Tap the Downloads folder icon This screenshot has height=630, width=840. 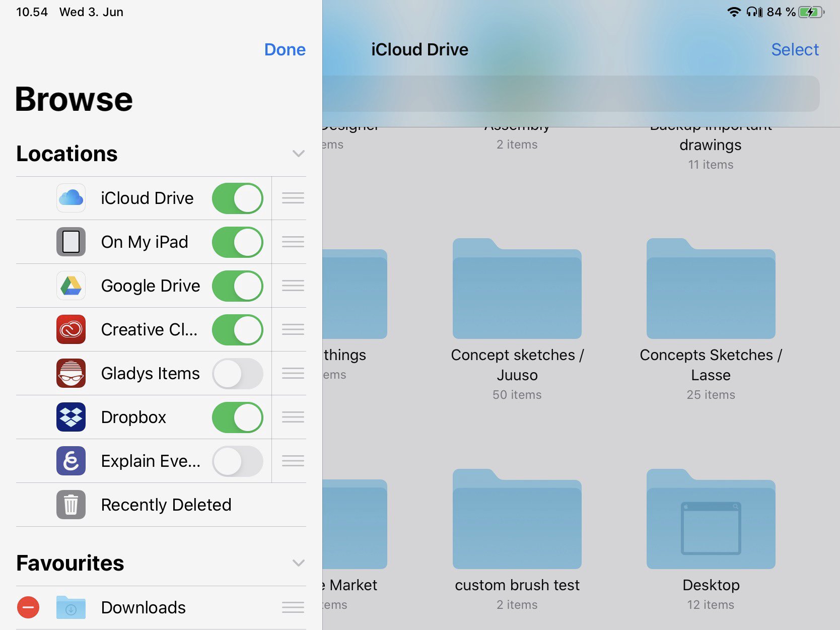71,607
